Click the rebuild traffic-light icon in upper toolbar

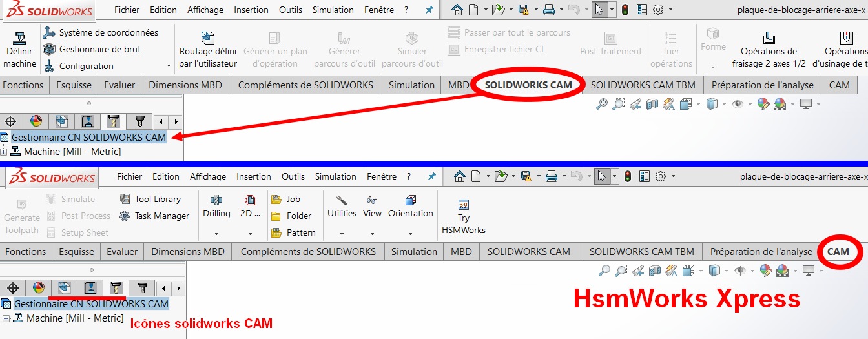(625, 10)
